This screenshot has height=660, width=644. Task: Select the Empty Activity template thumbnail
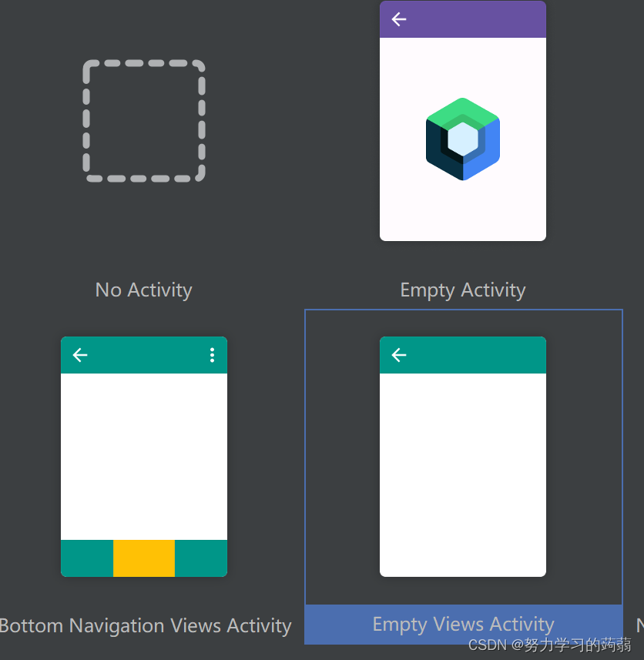coord(462,121)
